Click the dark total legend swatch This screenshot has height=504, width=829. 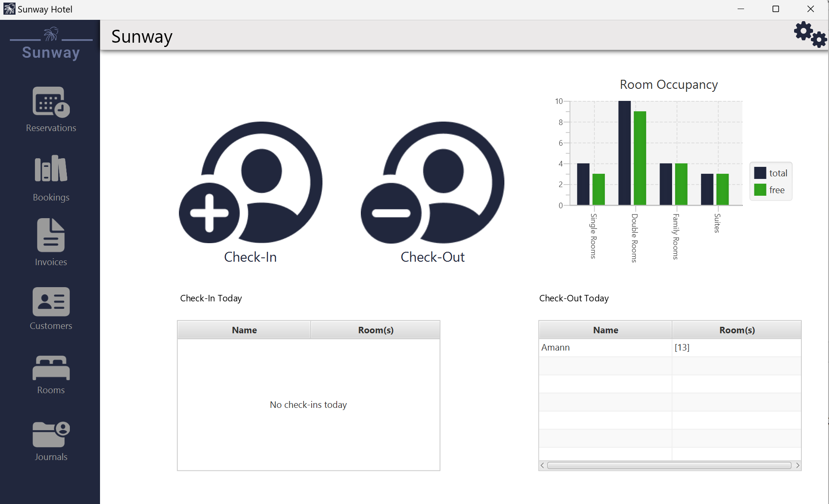(760, 173)
